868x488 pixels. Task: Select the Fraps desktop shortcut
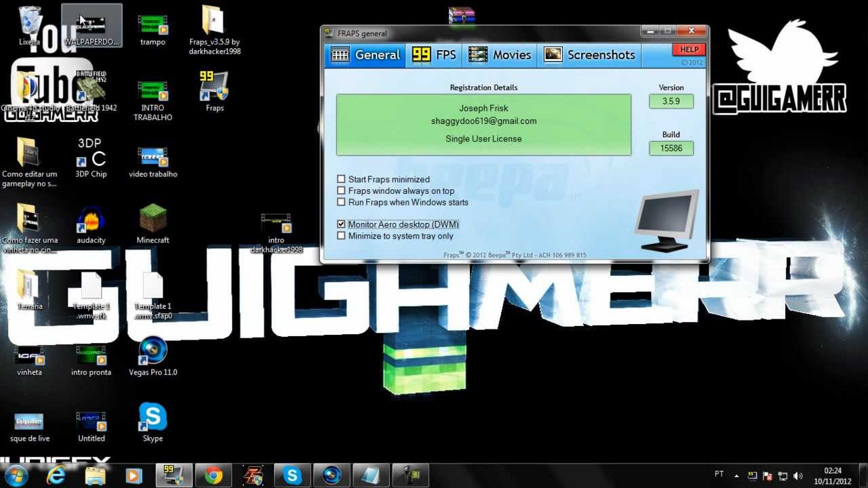[214, 91]
